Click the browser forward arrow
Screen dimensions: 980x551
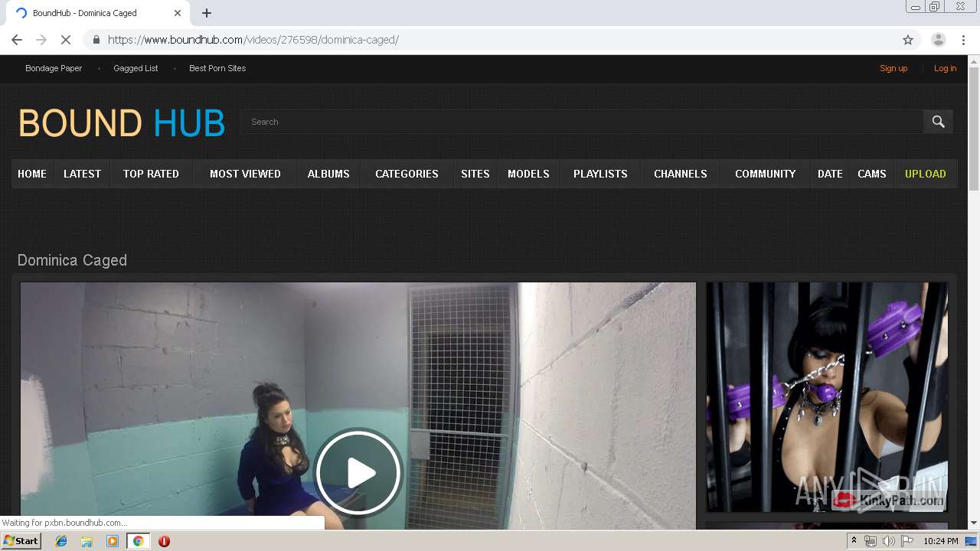pyautogui.click(x=41, y=40)
